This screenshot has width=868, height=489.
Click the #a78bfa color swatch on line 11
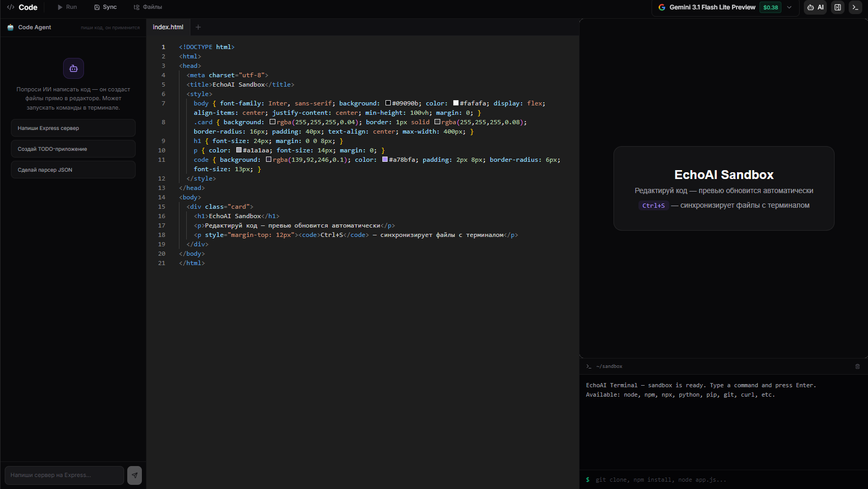point(384,159)
